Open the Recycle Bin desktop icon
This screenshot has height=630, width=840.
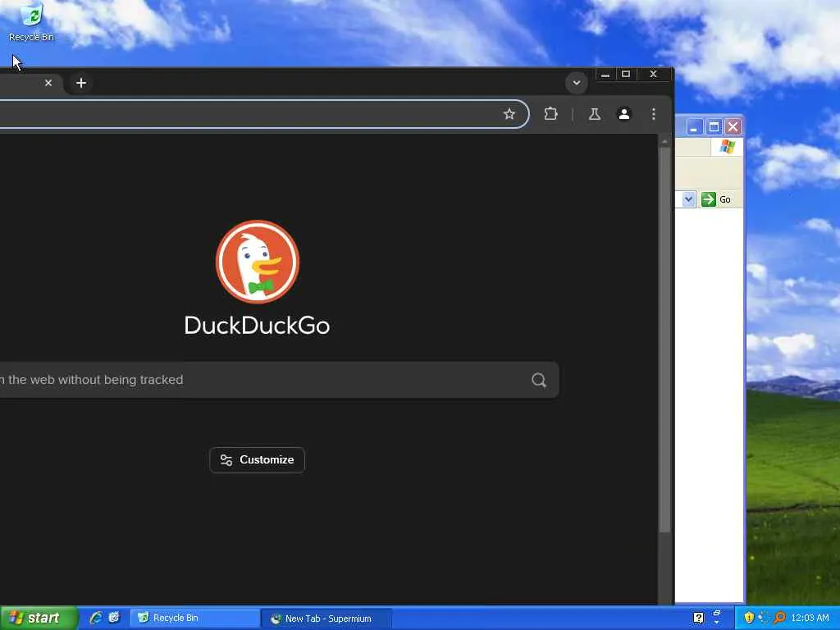(32, 21)
